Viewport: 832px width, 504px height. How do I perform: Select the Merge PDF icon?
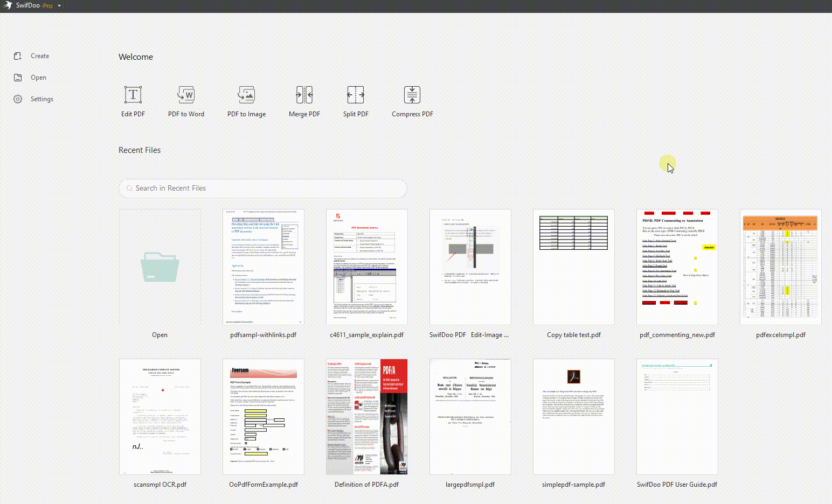click(304, 95)
